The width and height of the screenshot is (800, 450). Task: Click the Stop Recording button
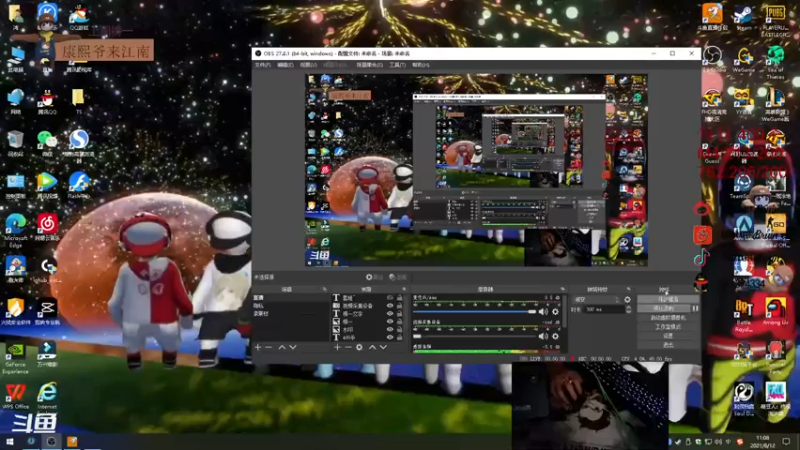[x=663, y=309]
